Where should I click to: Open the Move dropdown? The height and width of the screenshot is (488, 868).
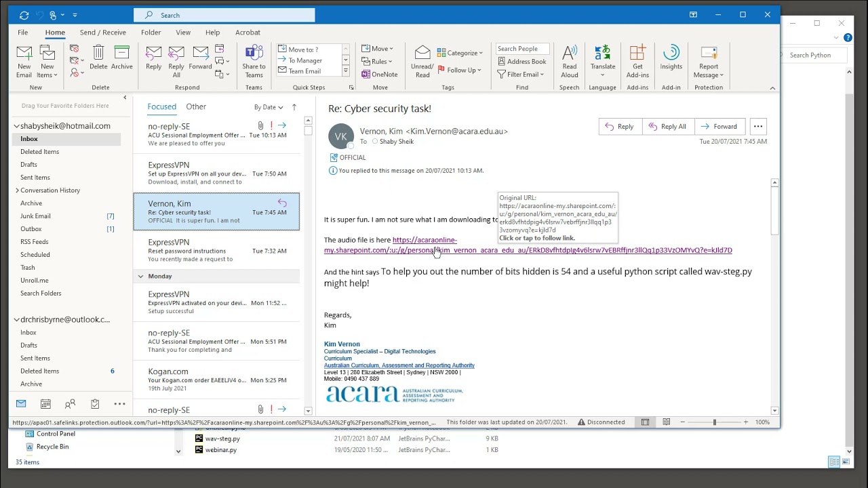(x=377, y=49)
